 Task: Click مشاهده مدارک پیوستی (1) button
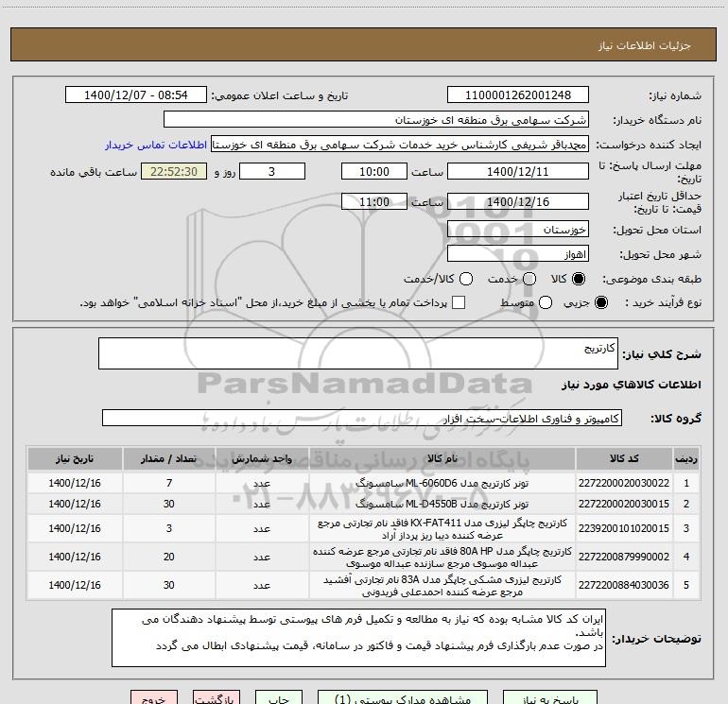[x=403, y=698]
